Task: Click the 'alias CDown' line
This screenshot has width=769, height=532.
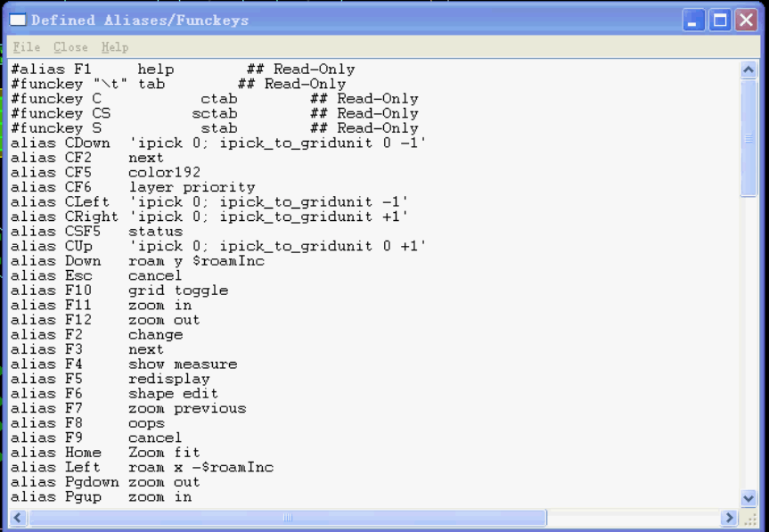Action: (x=218, y=143)
